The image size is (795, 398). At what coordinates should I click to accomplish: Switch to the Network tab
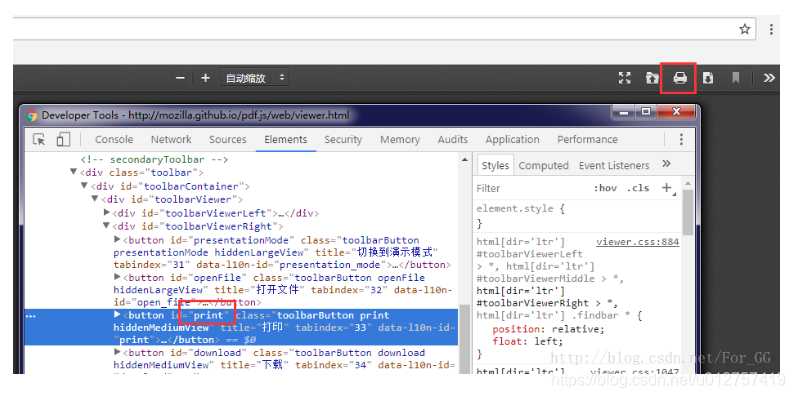171,139
